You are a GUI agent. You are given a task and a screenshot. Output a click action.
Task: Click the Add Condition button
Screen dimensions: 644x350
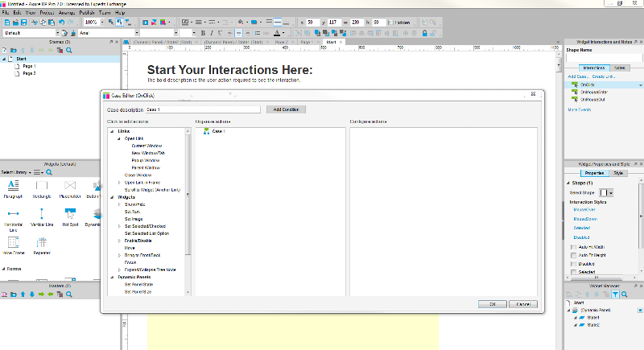pyautogui.click(x=286, y=109)
